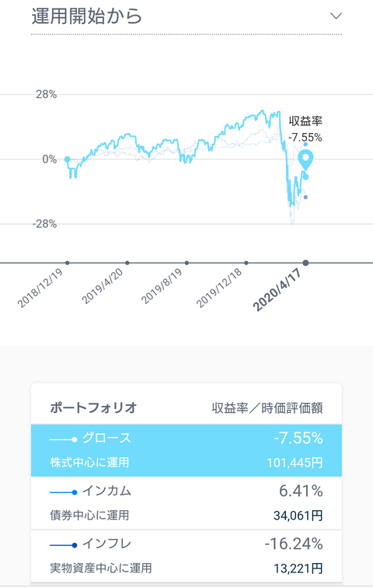
Task: Select the グロース portfolio row
Action: tap(186, 450)
